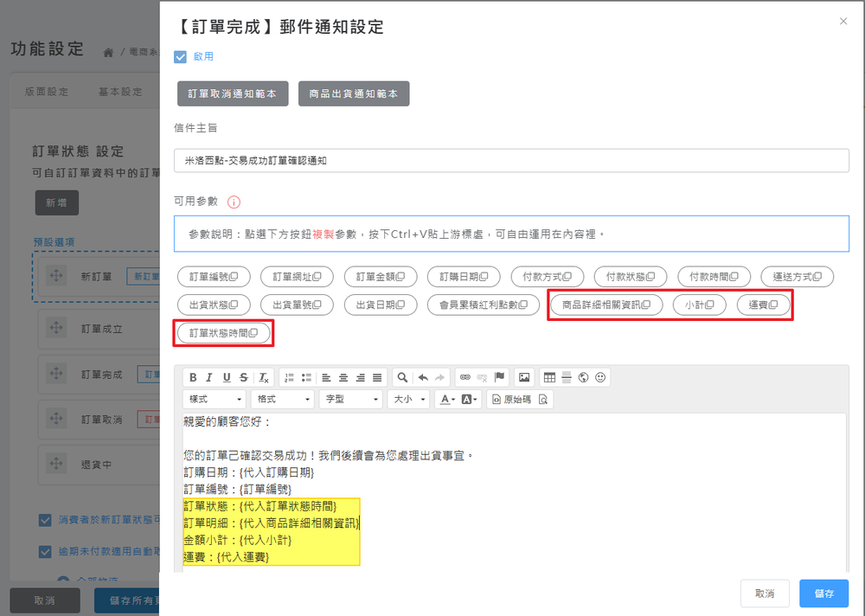Insert a table in the editor
This screenshot has height=616, width=865.
pos(549,377)
